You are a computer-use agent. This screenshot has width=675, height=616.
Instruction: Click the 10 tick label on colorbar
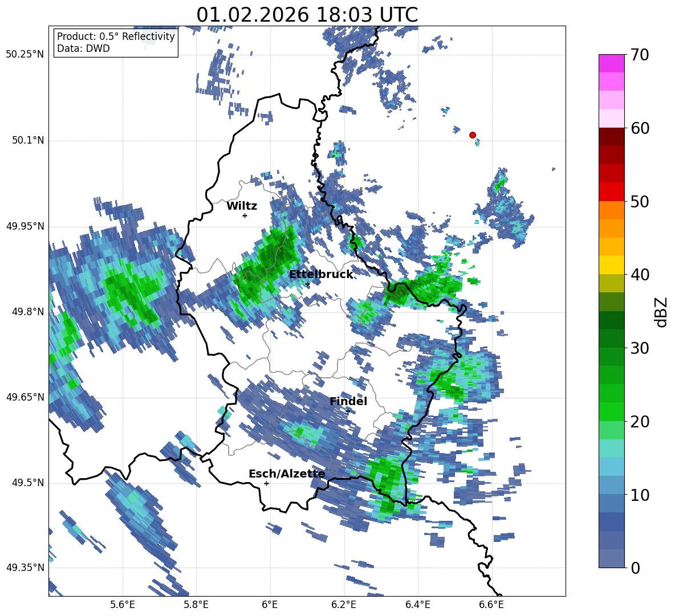(639, 495)
